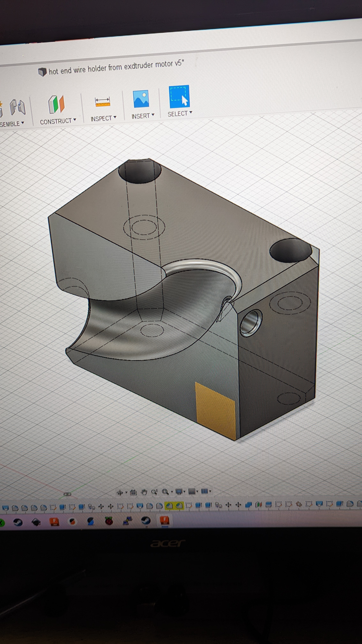Open the INSPECT dropdown menu
This screenshot has height=644, width=362.
point(103,118)
